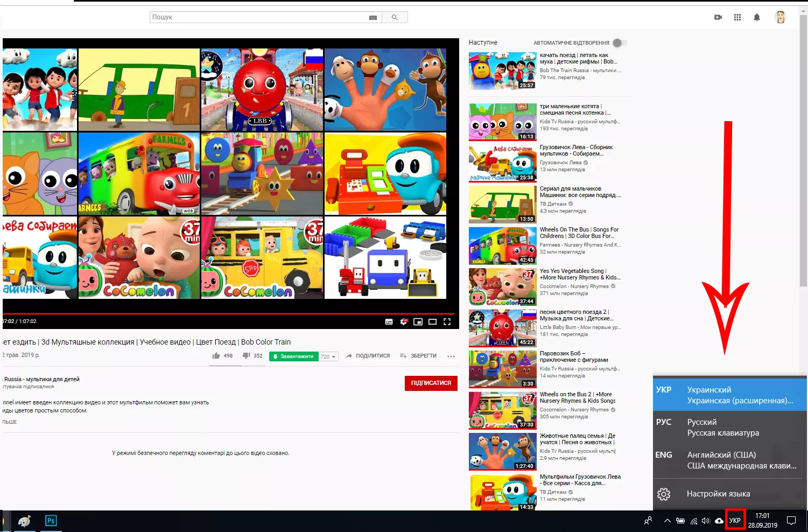This screenshot has height=532, width=808.
Task: Open the "Сериал для мальчиков Машинки" title
Action: 580,192
